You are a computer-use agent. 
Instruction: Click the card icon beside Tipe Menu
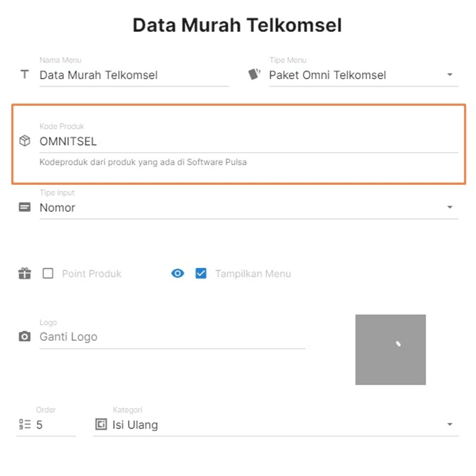pyautogui.click(x=254, y=74)
